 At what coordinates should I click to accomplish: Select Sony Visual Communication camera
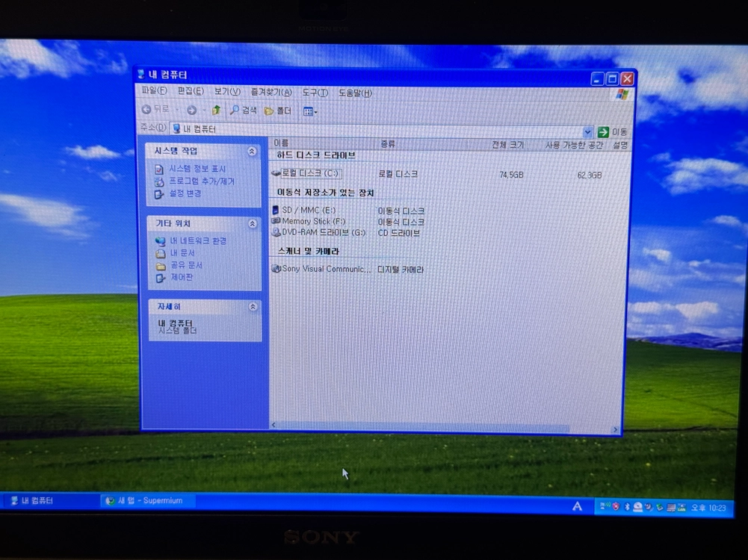(321, 269)
